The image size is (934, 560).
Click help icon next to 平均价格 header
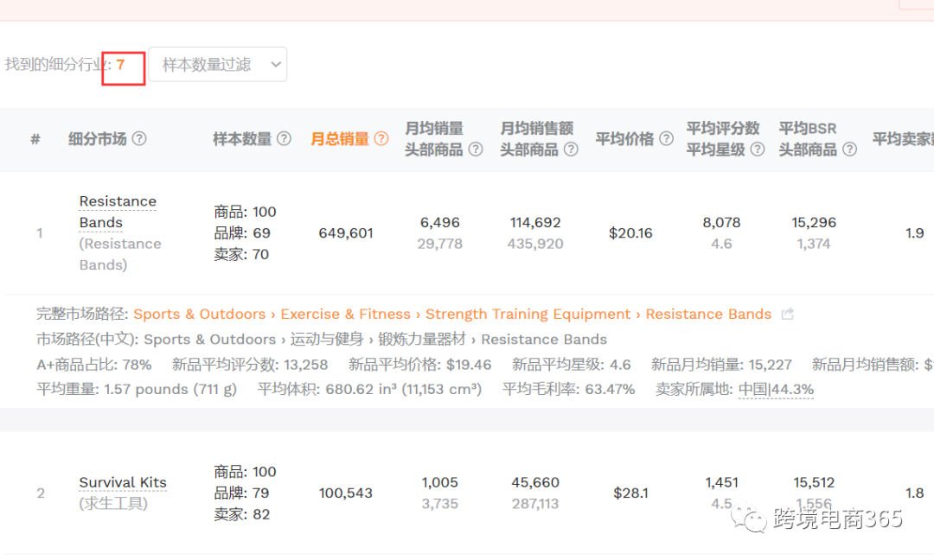(666, 139)
